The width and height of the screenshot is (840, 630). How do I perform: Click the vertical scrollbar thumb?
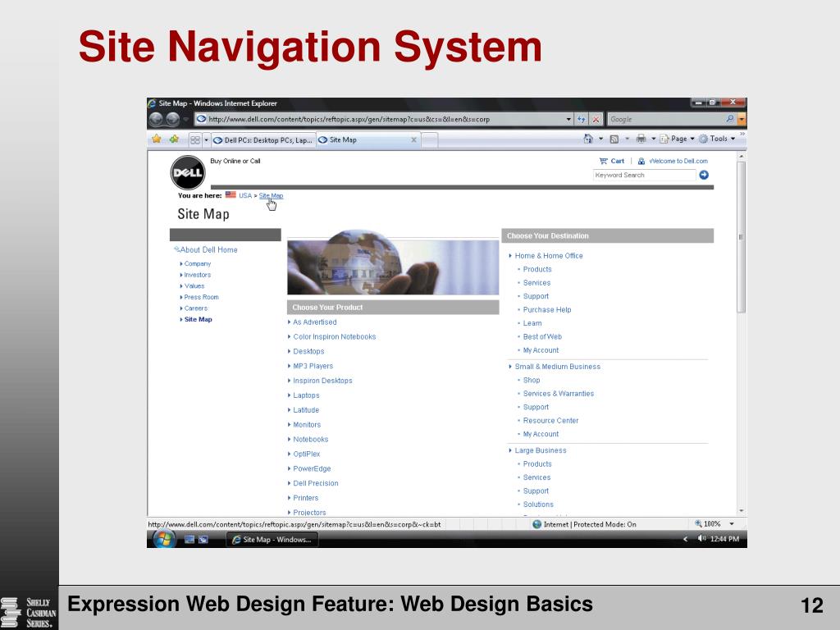pyautogui.click(x=742, y=236)
